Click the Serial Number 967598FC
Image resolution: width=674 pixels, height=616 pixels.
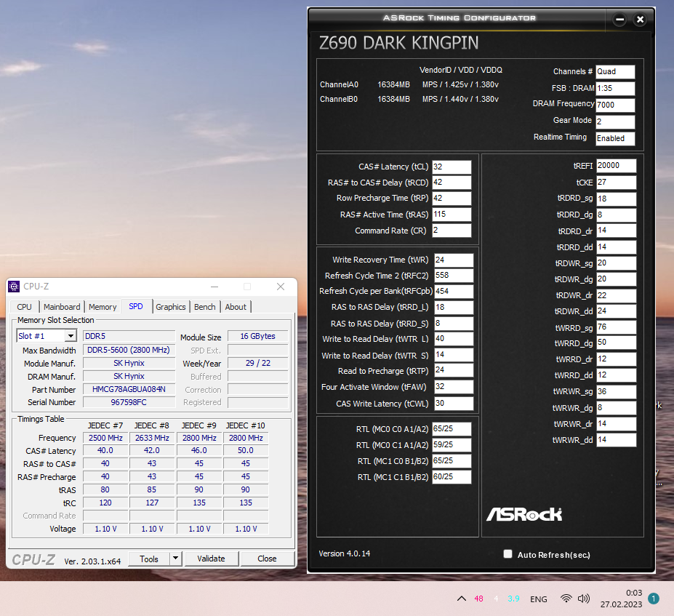point(129,402)
